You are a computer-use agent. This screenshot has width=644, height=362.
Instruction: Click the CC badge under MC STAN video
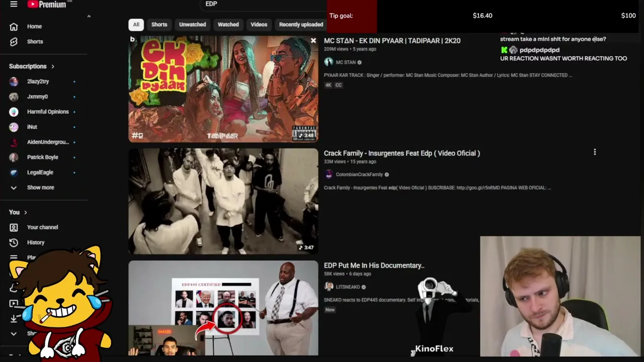pos(339,85)
